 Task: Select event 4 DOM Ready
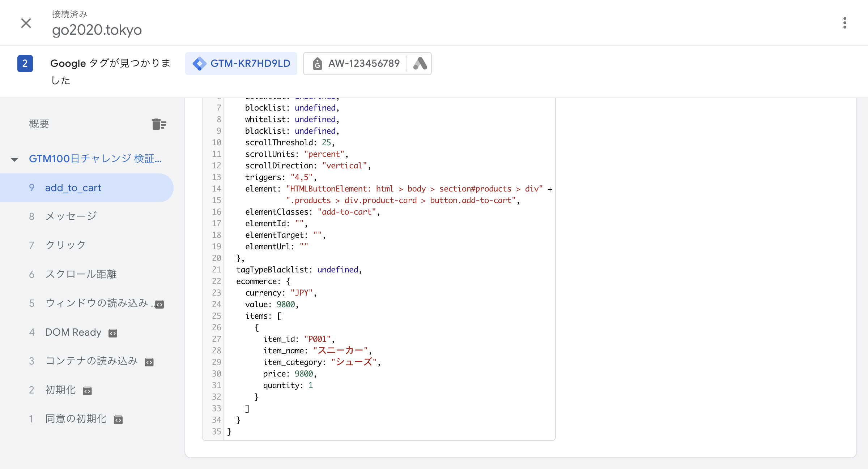coord(87,332)
